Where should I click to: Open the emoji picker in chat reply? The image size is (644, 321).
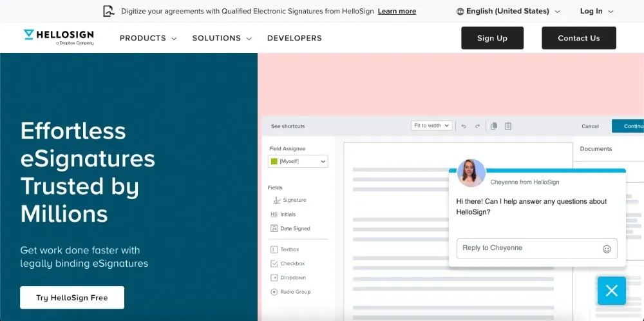coord(607,249)
